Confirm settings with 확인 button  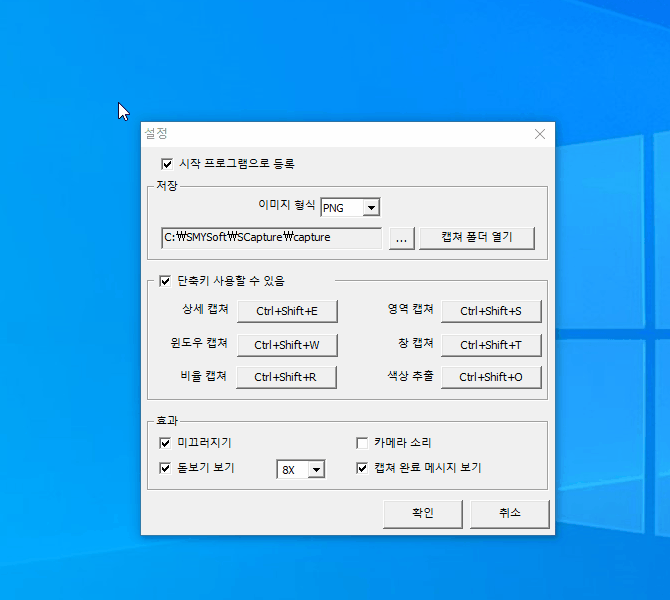[x=423, y=514]
